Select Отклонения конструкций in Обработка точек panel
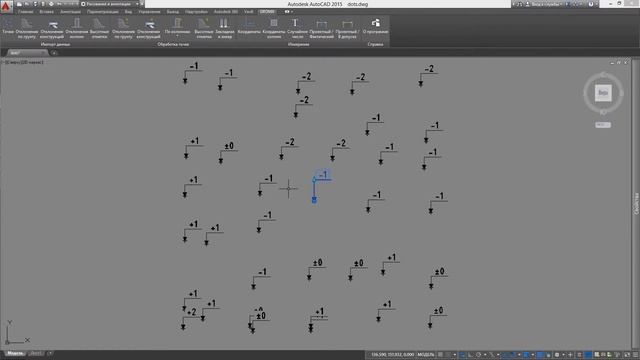This screenshot has height=360, width=640. (x=149, y=28)
